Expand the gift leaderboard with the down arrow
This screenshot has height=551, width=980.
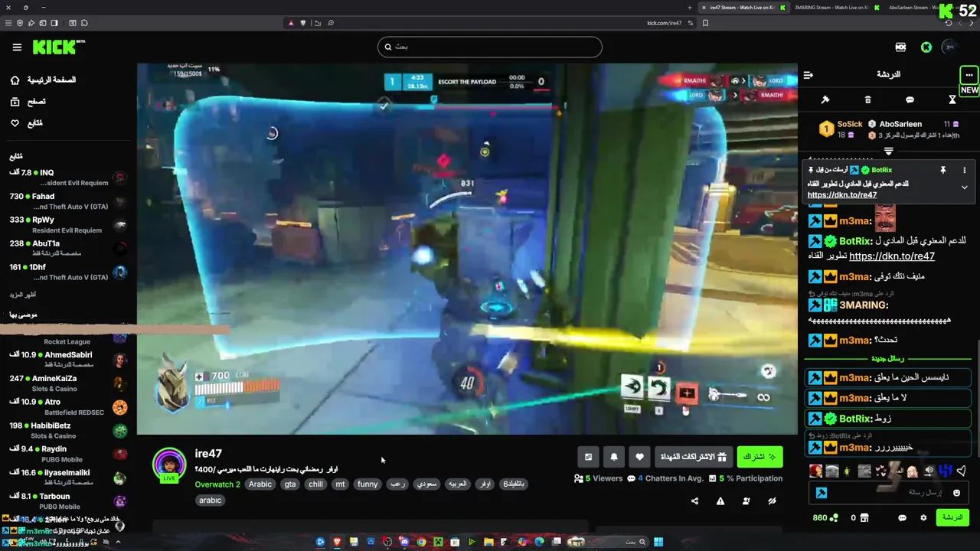pos(888,151)
